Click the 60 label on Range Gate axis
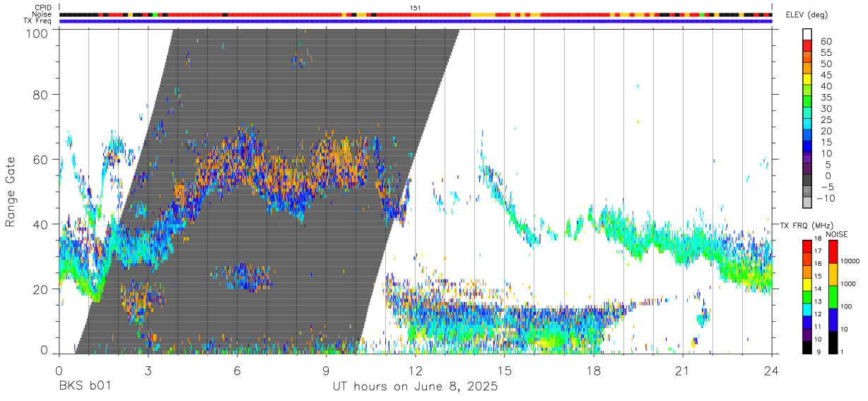The width and height of the screenshot is (868, 401). (42, 160)
